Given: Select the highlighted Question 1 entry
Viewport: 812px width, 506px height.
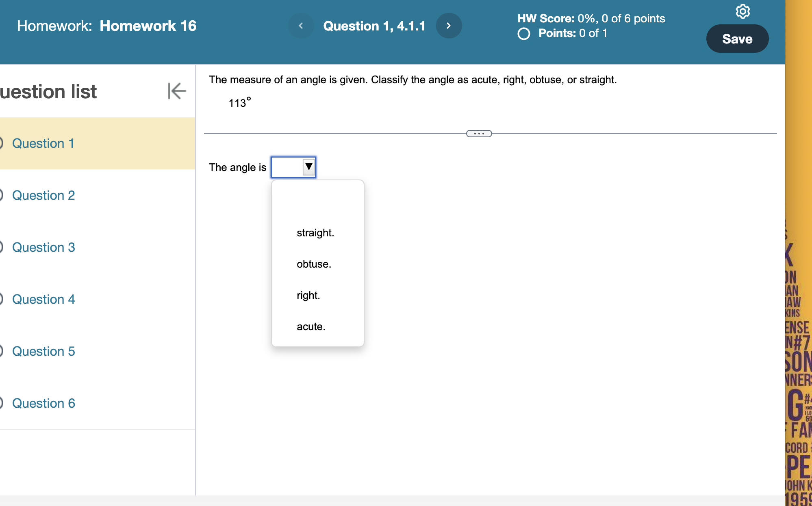Looking at the screenshot, I should tap(43, 143).
